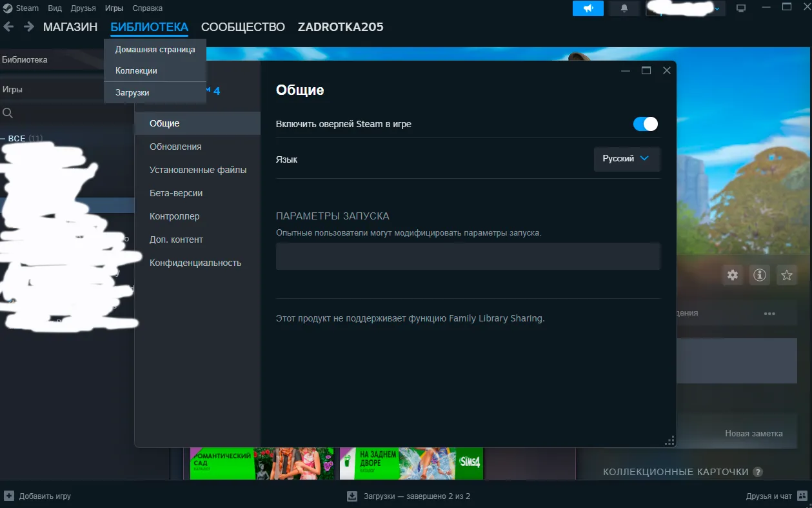The height and width of the screenshot is (508, 812).
Task: Click КОЛЛЕКЦИОННЫЕ КАРТОЧКИ heading
Action: (x=676, y=472)
